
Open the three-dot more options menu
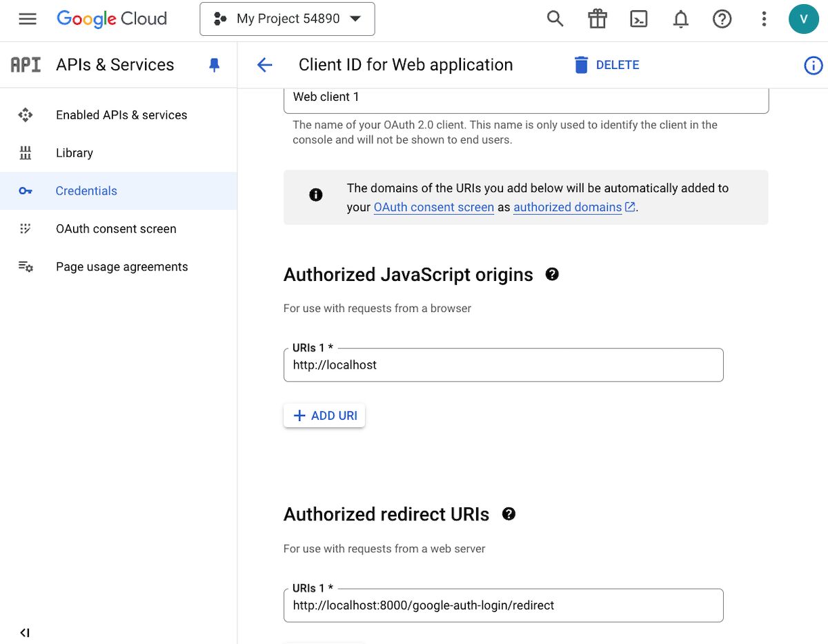(x=764, y=19)
